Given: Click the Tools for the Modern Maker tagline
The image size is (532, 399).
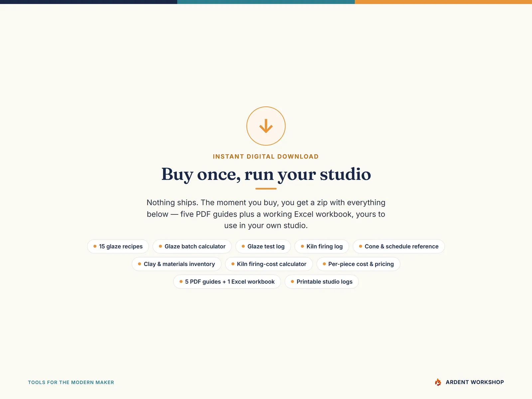Looking at the screenshot, I should coord(71,382).
